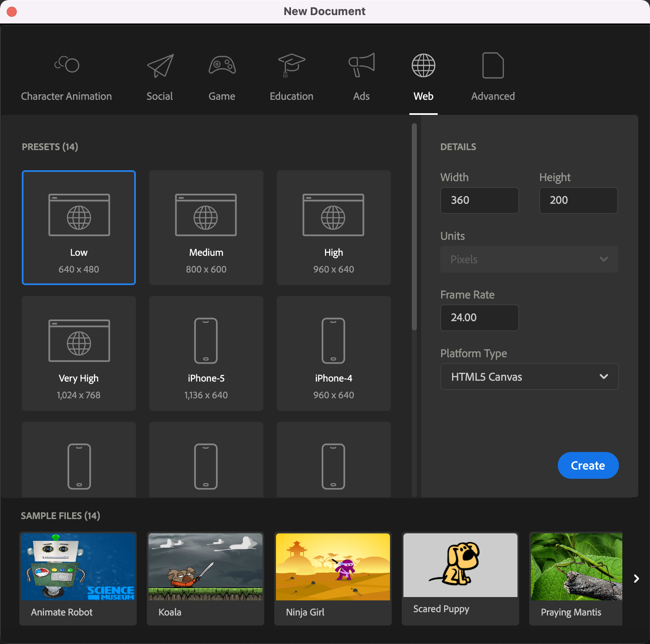Image resolution: width=650 pixels, height=644 pixels.
Task: Click the presets list scrollbar
Action: [x=414, y=227]
